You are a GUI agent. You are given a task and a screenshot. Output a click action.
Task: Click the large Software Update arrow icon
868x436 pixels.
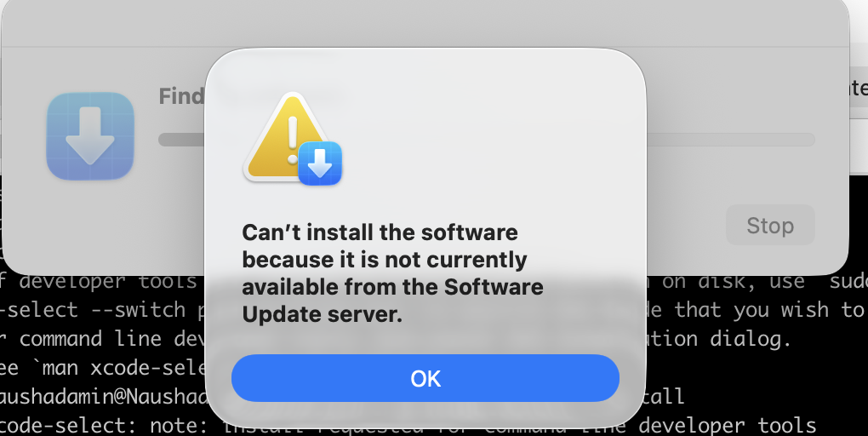click(90, 136)
